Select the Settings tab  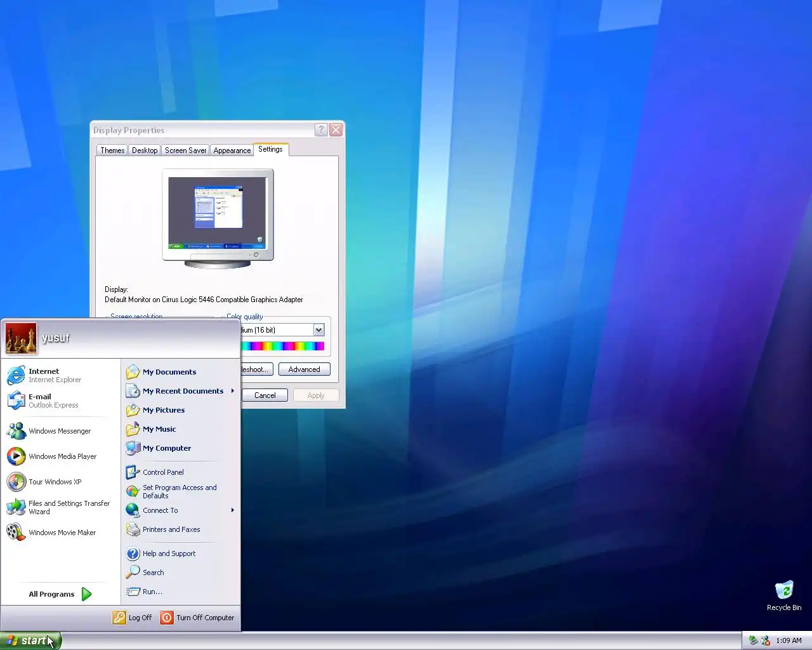[x=270, y=149]
